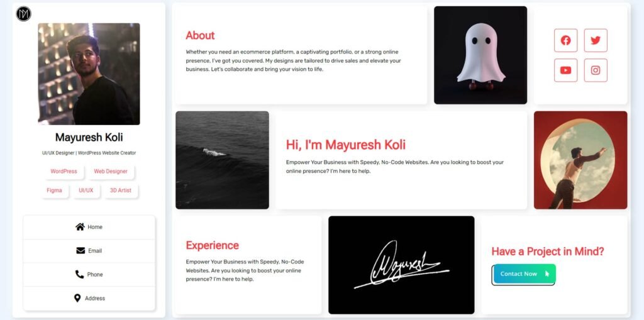Select the Phone menu entry
Viewport: 644px width, 320px height.
pyautogui.click(x=89, y=275)
